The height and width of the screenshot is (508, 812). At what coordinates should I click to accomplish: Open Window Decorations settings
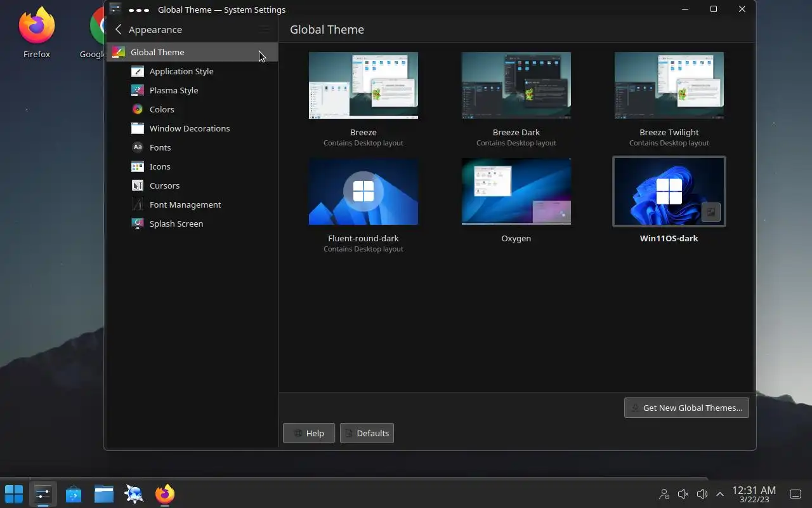point(190,128)
